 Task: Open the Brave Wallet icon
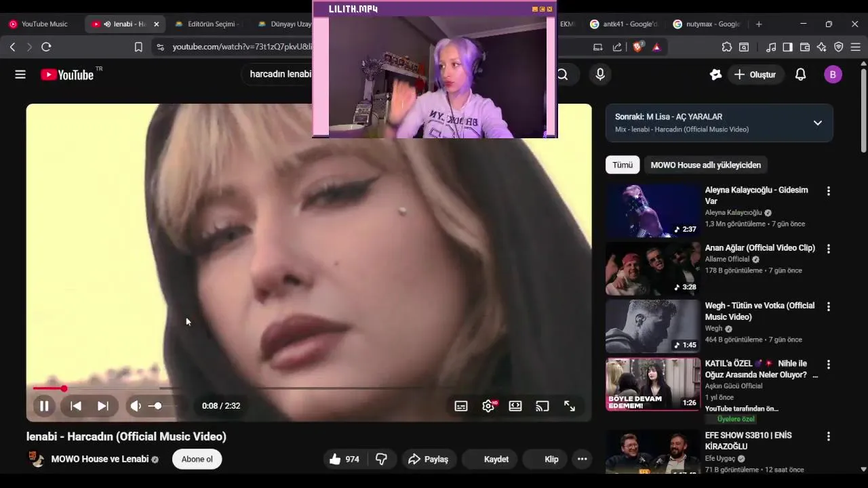pyautogui.click(x=805, y=47)
